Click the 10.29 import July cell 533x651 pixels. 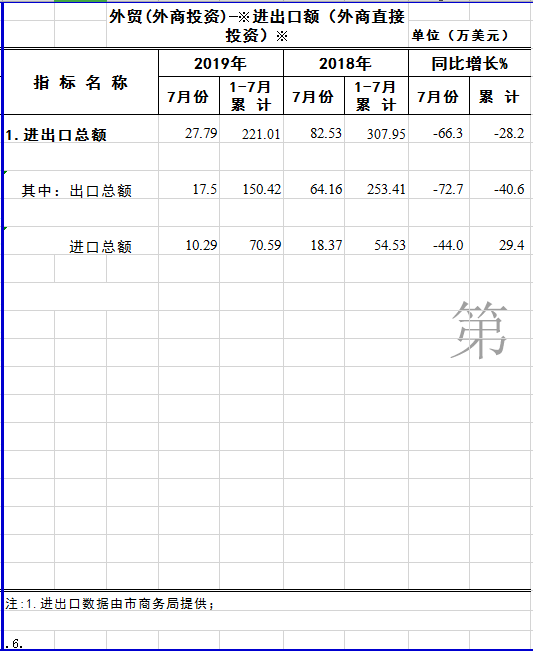coord(189,241)
